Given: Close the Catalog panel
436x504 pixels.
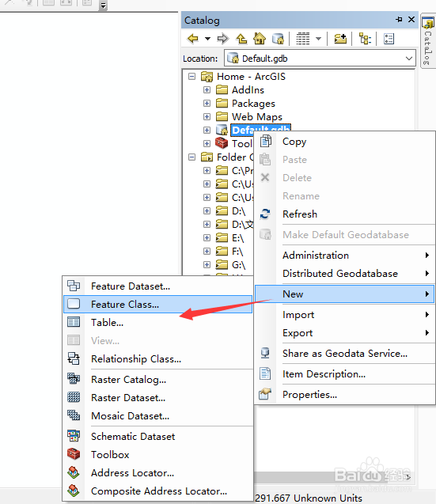Looking at the screenshot, I should click(x=411, y=20).
